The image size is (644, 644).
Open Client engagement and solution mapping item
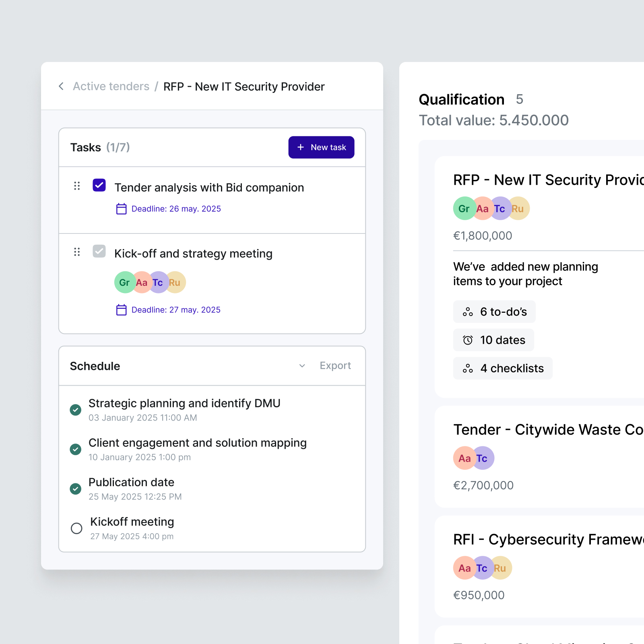[198, 443]
